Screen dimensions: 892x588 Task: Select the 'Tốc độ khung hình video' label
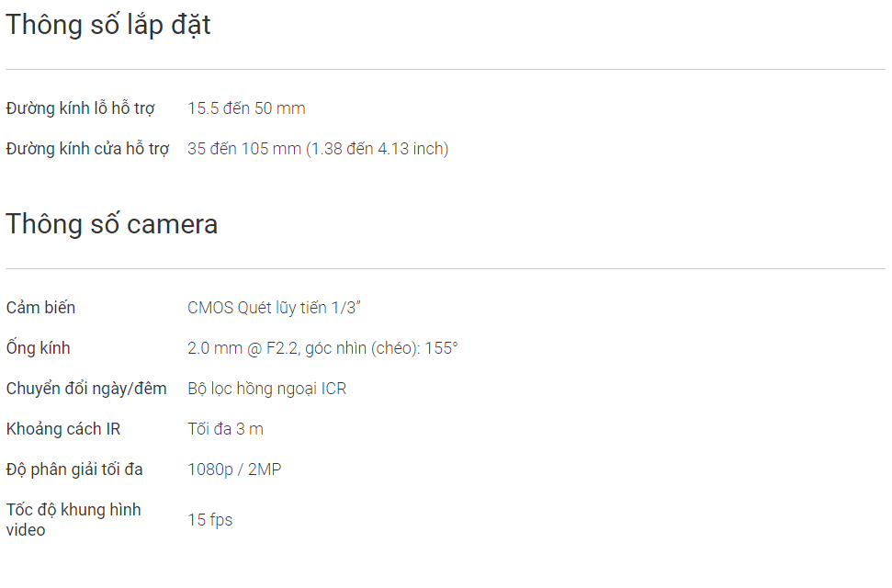pyautogui.click(x=73, y=520)
